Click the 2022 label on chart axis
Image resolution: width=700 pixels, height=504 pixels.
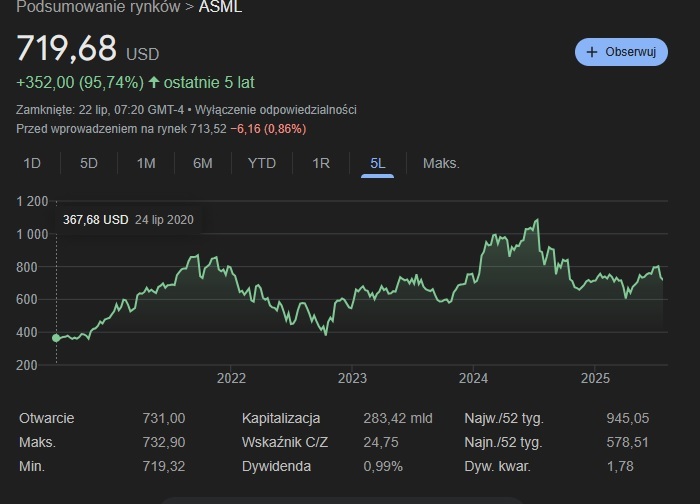click(x=231, y=378)
